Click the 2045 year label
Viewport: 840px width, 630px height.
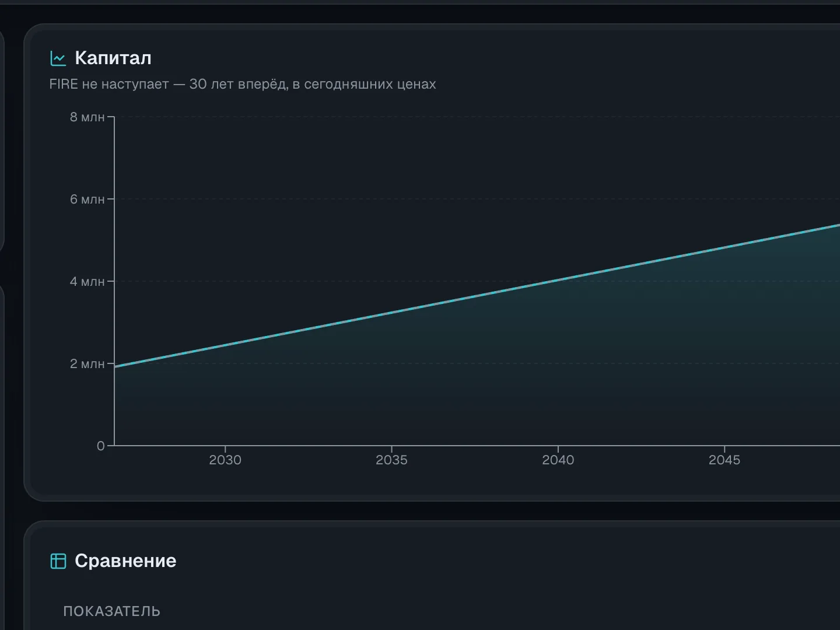click(x=724, y=460)
